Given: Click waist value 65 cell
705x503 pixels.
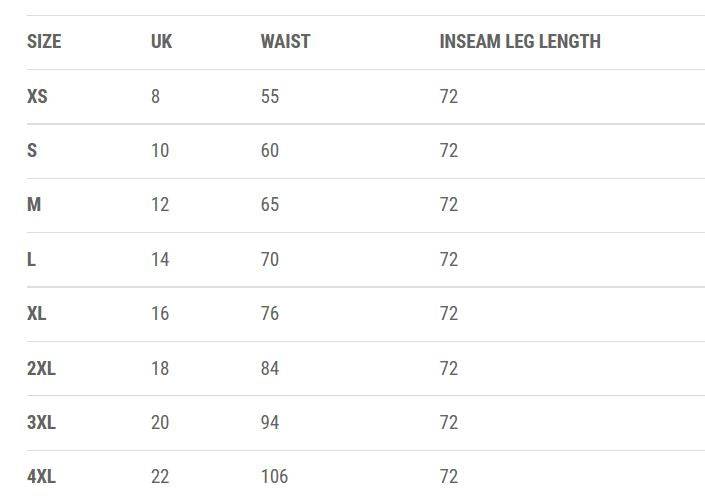Looking at the screenshot, I should 270,205.
